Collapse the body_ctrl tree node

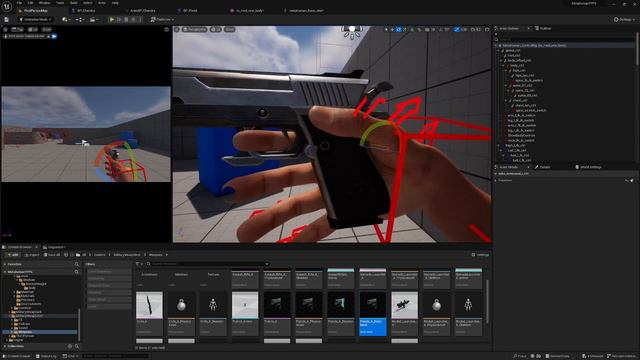(x=504, y=65)
